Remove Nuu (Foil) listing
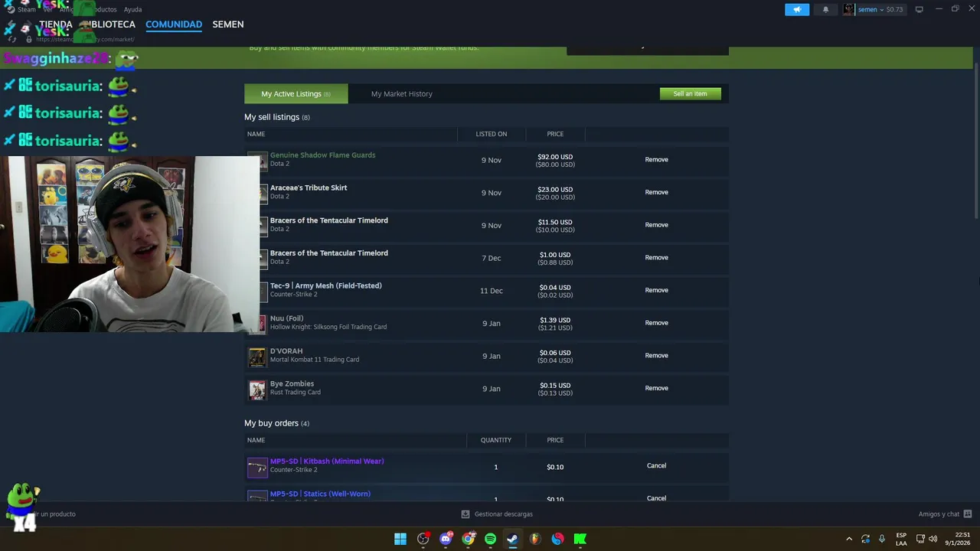Image resolution: width=980 pixels, height=551 pixels. point(656,323)
